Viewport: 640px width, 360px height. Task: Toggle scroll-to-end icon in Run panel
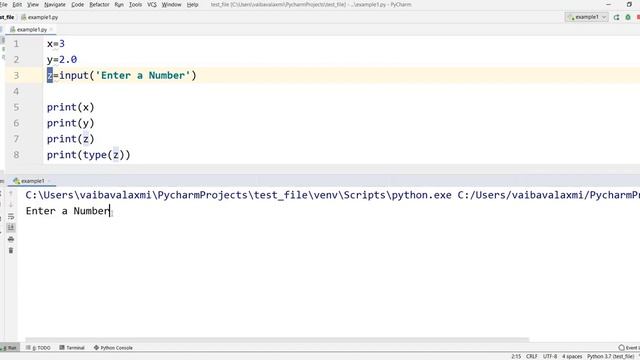pos(11,227)
